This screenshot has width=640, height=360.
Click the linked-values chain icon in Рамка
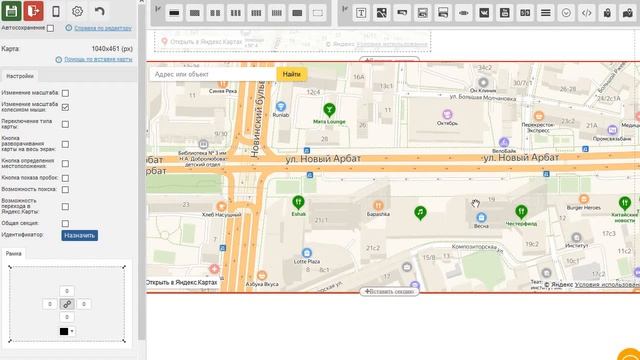pos(67,304)
